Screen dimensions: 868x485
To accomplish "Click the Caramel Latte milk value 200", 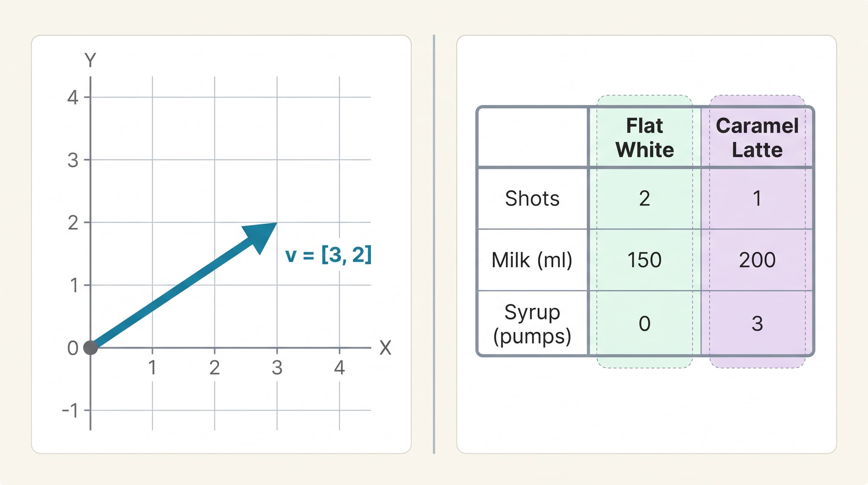I will pos(757,260).
